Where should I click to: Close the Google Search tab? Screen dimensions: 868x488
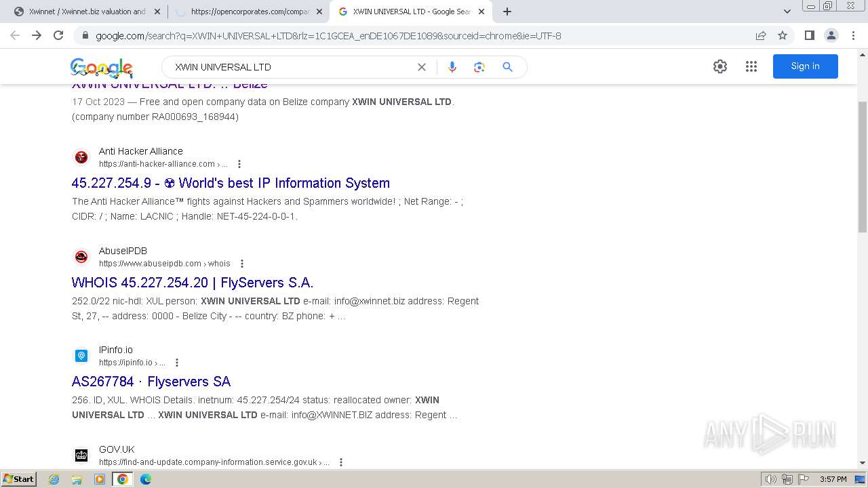click(x=481, y=12)
